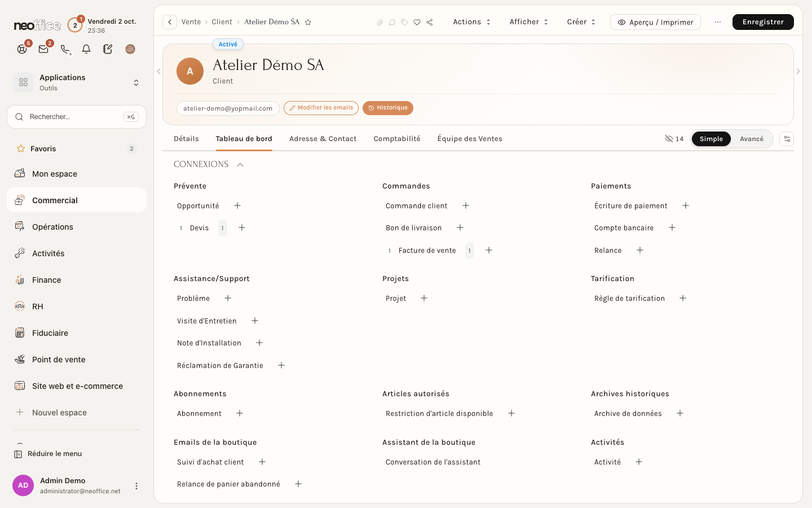The height and width of the screenshot is (508, 812).
Task: Open the mail inbox icon in sidebar
Action: click(x=43, y=49)
